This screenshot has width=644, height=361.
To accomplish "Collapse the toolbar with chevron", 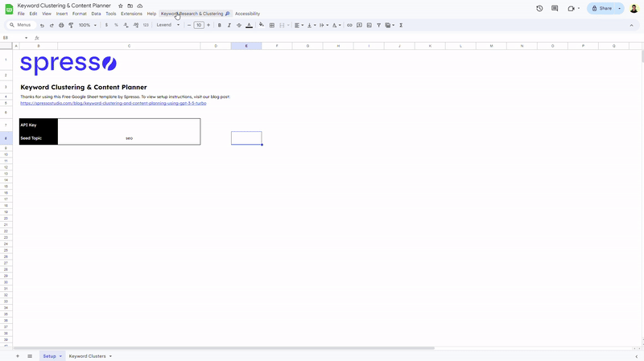I will (631, 26).
